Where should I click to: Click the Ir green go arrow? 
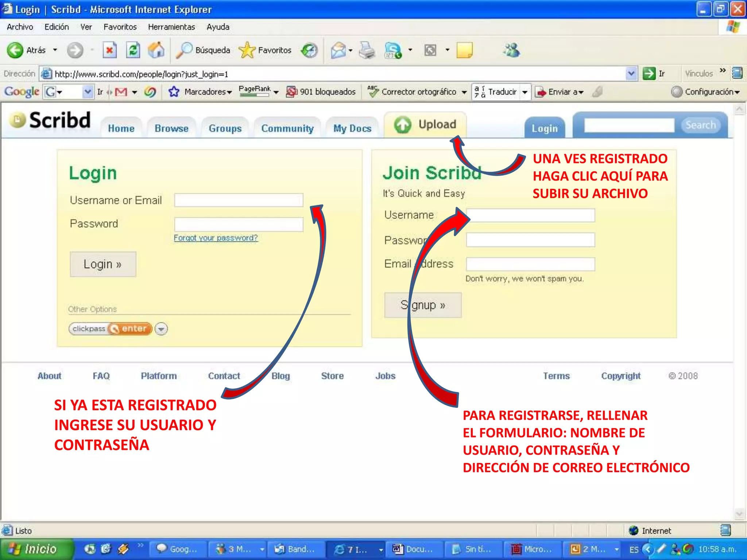click(x=649, y=74)
